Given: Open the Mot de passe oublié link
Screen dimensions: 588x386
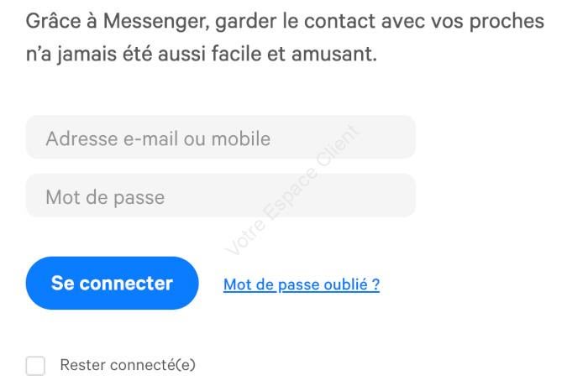Looking at the screenshot, I should (x=302, y=284).
